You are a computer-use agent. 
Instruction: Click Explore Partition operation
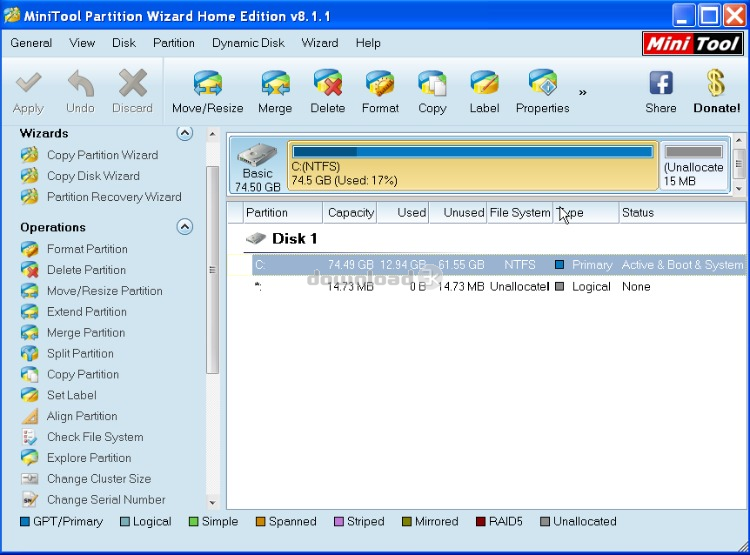click(x=88, y=458)
